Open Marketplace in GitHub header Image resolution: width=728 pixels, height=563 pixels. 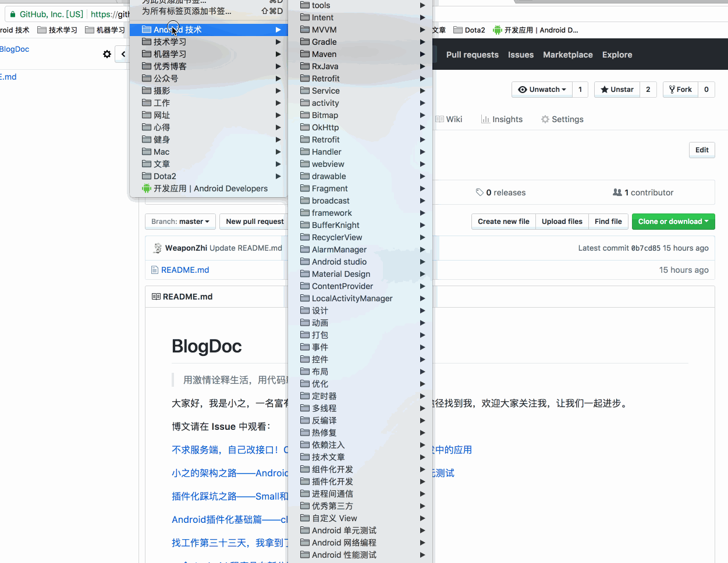click(568, 55)
